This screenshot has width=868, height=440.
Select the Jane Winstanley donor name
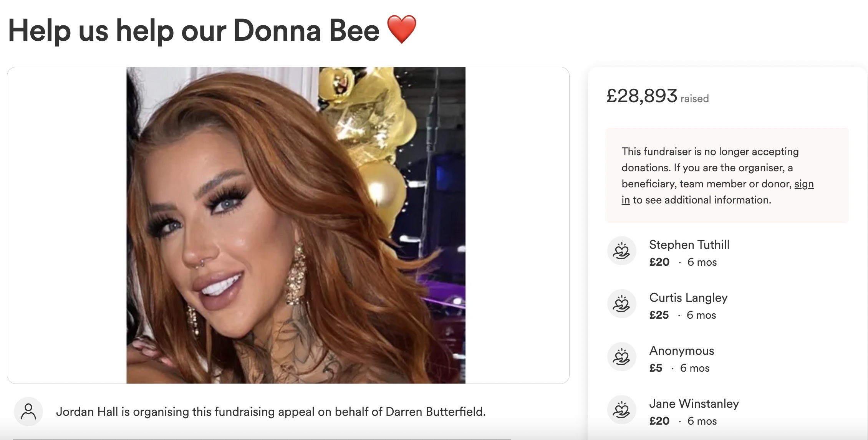click(694, 404)
